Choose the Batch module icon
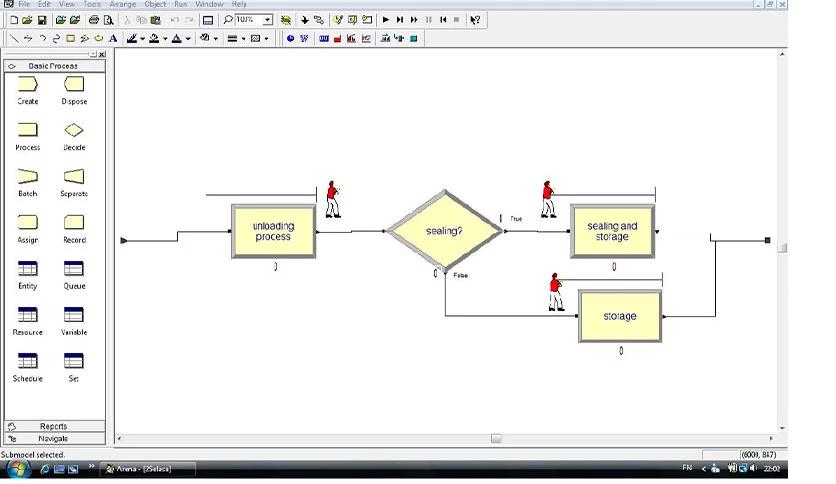 (x=28, y=177)
